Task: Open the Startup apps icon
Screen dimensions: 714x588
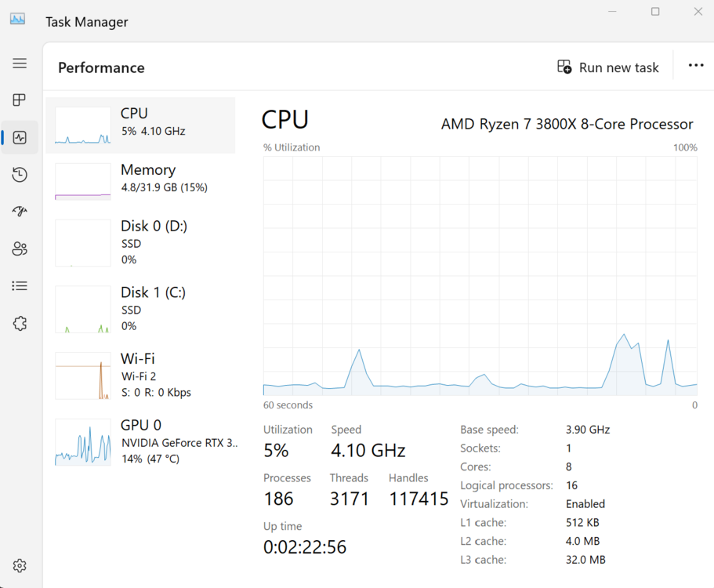Action: tap(20, 212)
